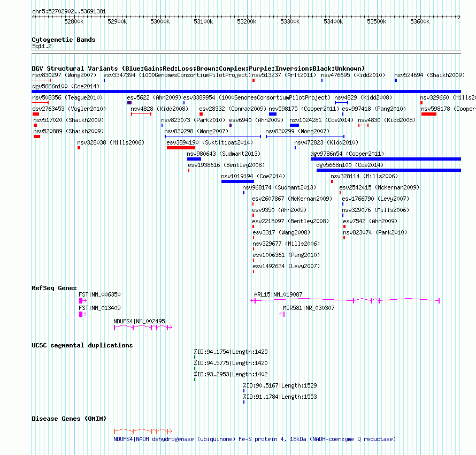Click dgv9786n54 (Cooper2011) label
Image resolution: width=476 pixels, height=455 pixels.
click(347, 154)
